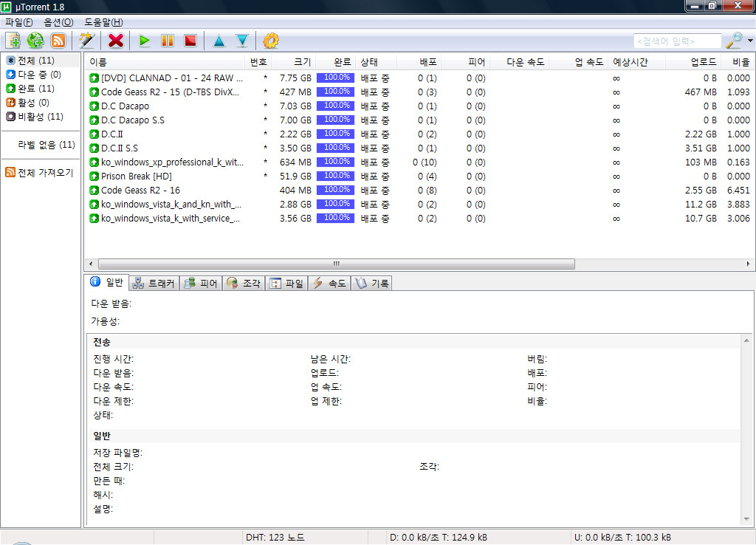The width and height of the screenshot is (756, 545).
Task: Switch to the 조각 tab
Action: pyautogui.click(x=244, y=283)
